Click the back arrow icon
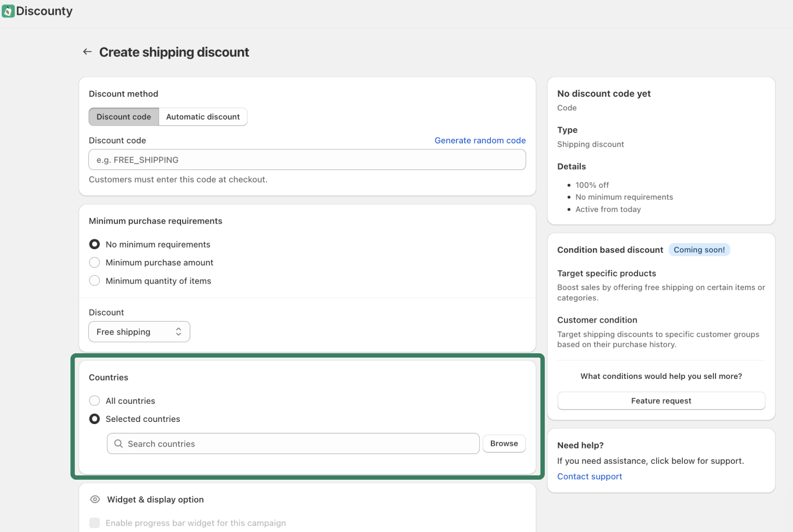This screenshot has width=793, height=532. [x=87, y=52]
